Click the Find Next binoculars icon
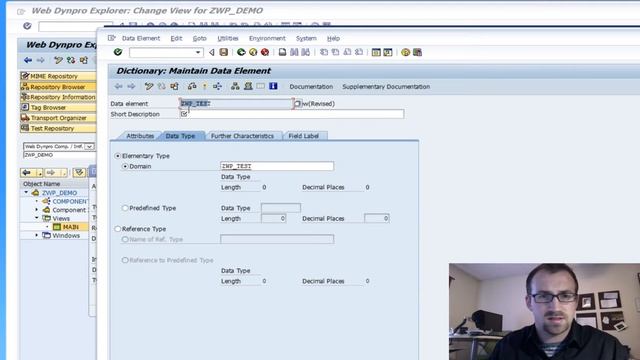Image resolution: width=640 pixels, height=360 pixels. [306, 52]
